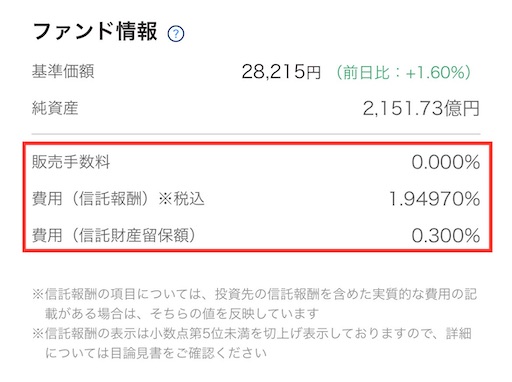Click the 費用（信託報酬）※税込 label
512x382 pixels.
(x=118, y=199)
